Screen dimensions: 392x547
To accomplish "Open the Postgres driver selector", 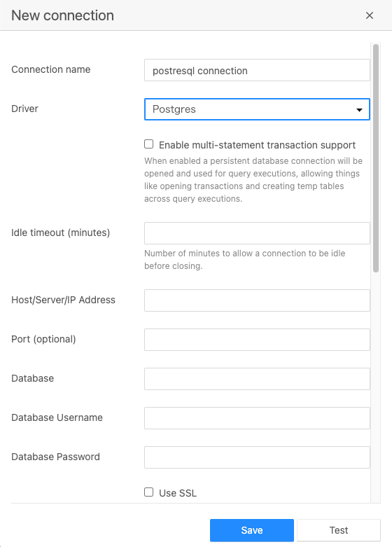I will pyautogui.click(x=257, y=109).
